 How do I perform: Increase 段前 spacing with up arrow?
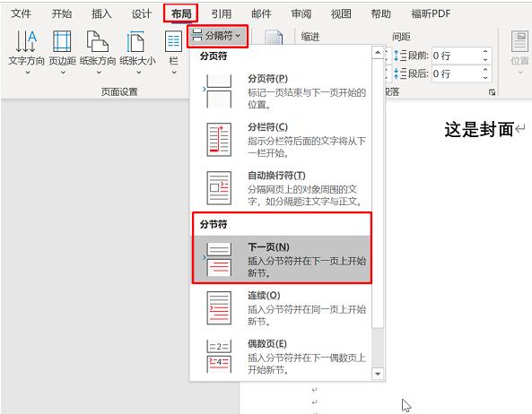485,51
